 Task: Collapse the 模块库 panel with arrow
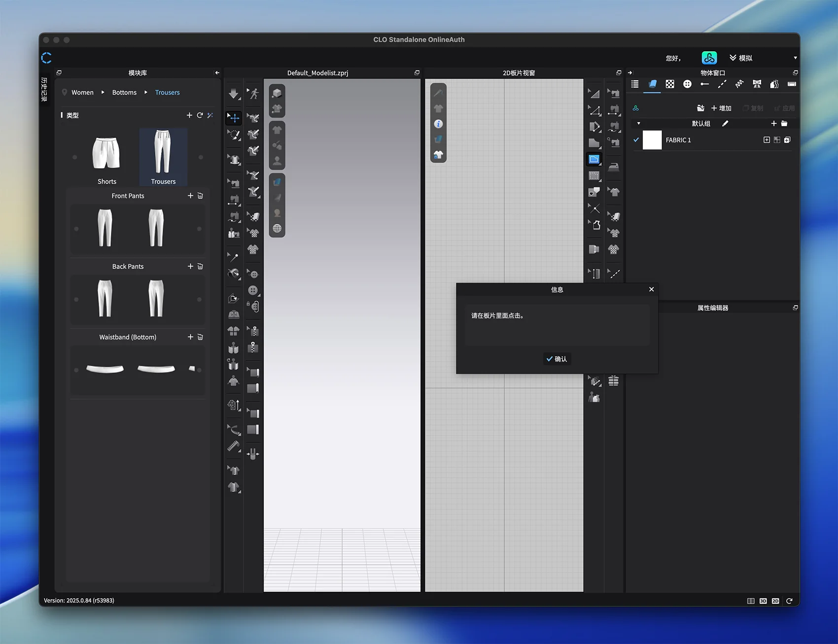tap(217, 73)
